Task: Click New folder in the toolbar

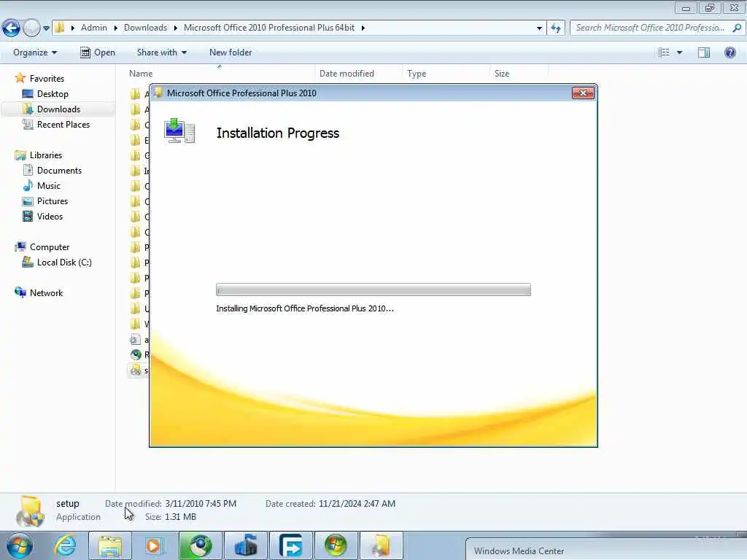Action: pos(231,52)
